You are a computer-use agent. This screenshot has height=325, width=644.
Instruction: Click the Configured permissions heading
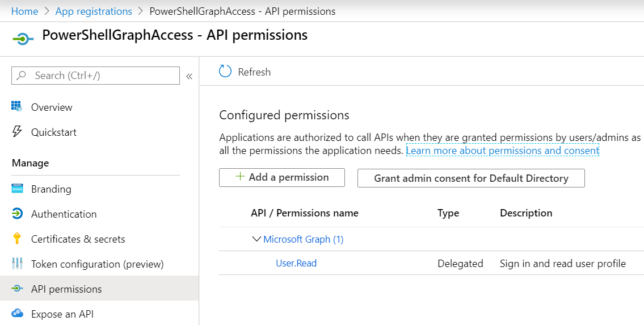click(284, 115)
